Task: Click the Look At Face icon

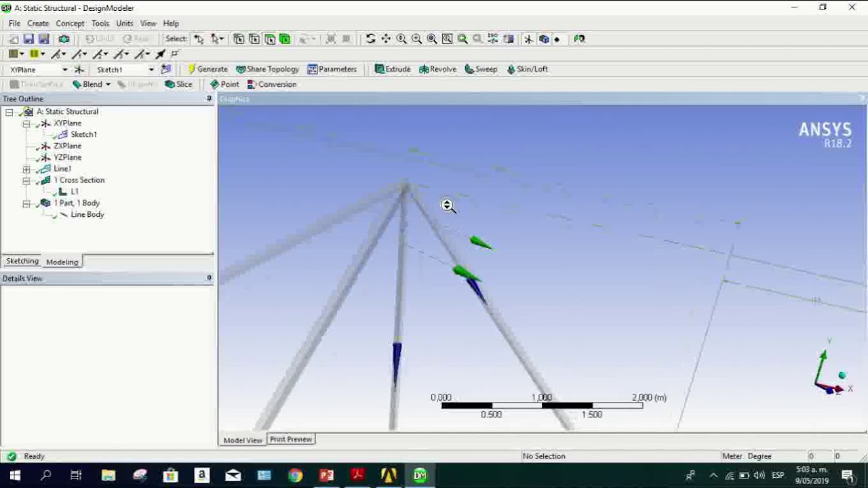Action: (579, 39)
